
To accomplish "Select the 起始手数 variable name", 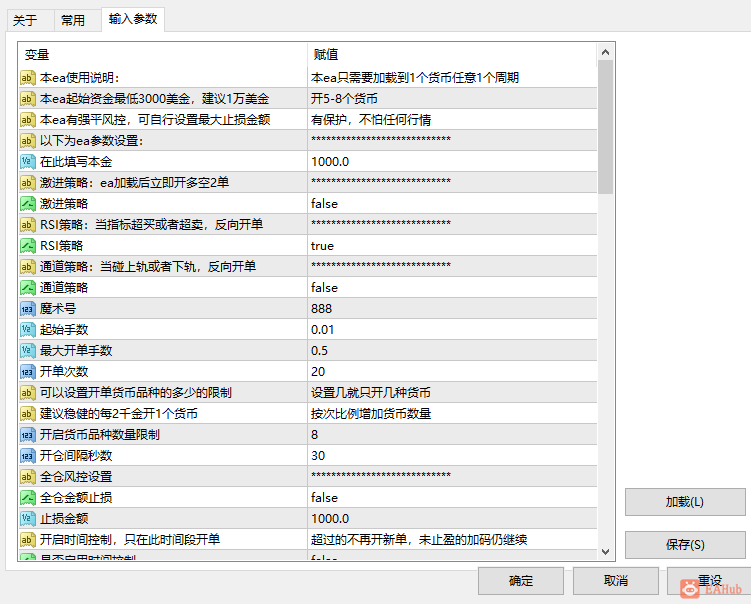I will pos(64,330).
